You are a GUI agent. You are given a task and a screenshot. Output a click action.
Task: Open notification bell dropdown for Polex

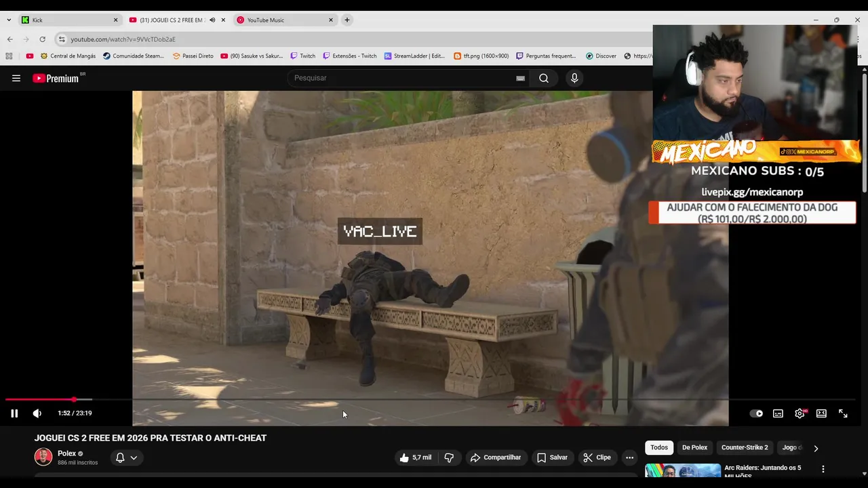[127, 457]
